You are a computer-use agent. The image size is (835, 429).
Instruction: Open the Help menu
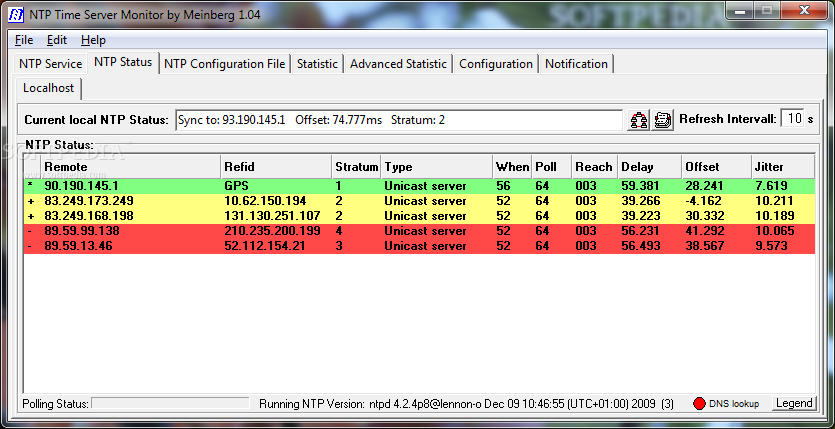(93, 40)
